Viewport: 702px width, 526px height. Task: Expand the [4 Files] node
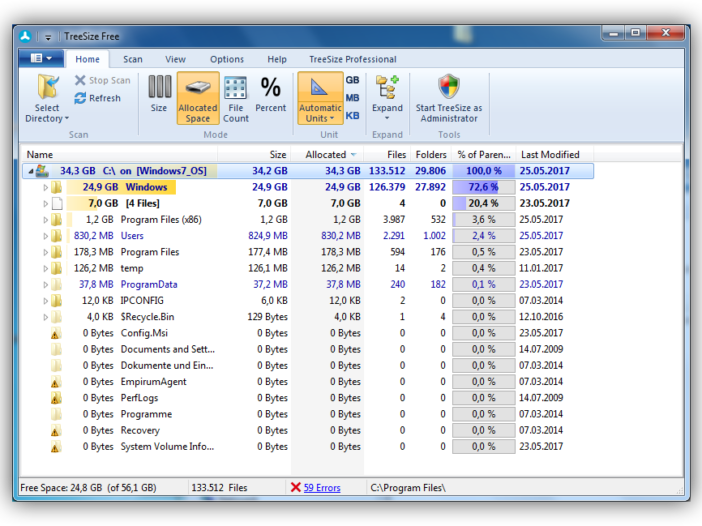[x=45, y=204]
